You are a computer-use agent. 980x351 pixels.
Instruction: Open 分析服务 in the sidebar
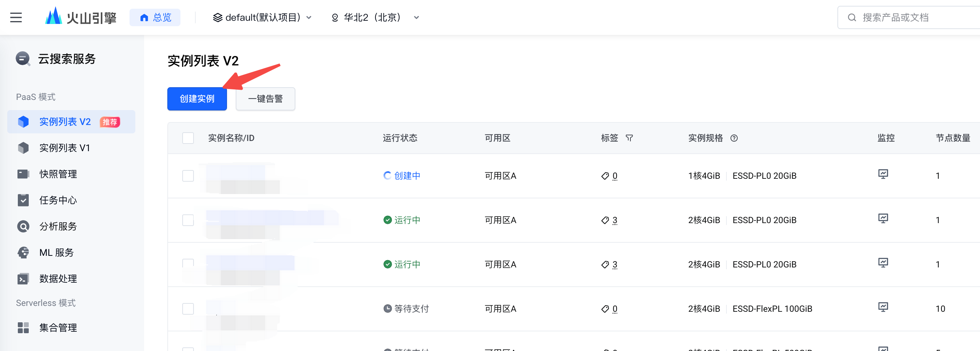[71, 226]
